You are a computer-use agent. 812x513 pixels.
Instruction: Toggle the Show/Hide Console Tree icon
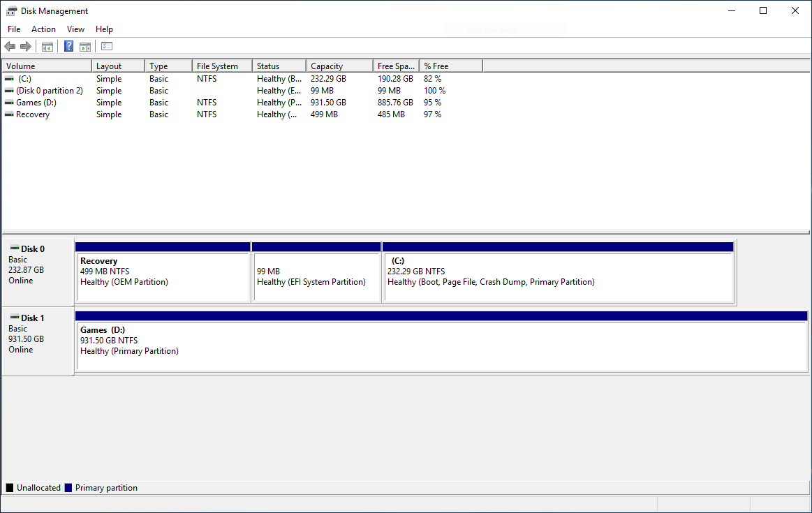[x=47, y=46]
